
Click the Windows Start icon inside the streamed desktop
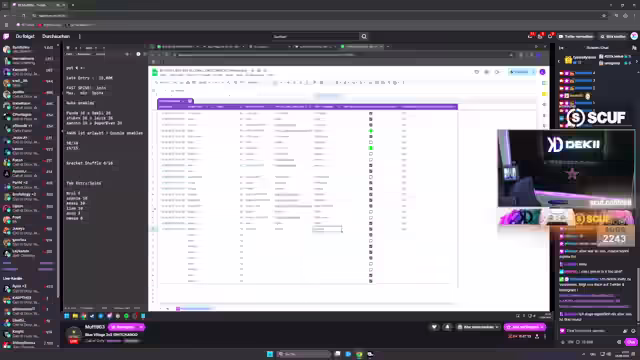[67, 316]
